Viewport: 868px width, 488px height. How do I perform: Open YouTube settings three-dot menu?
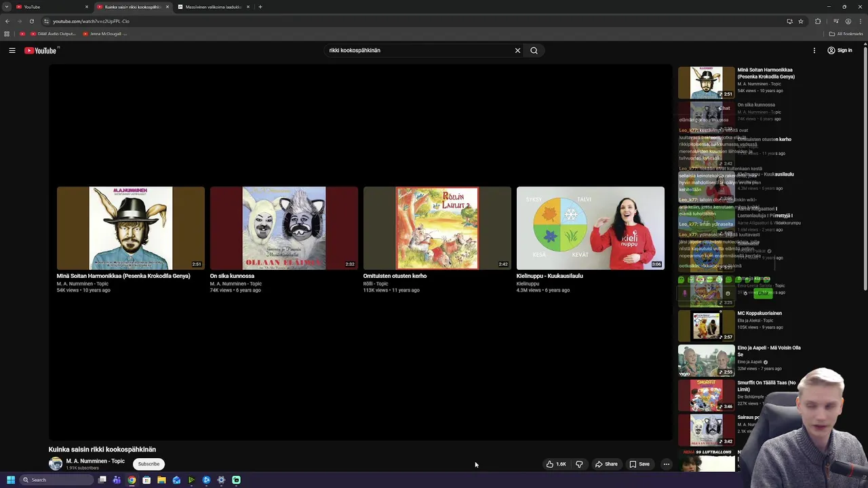814,50
